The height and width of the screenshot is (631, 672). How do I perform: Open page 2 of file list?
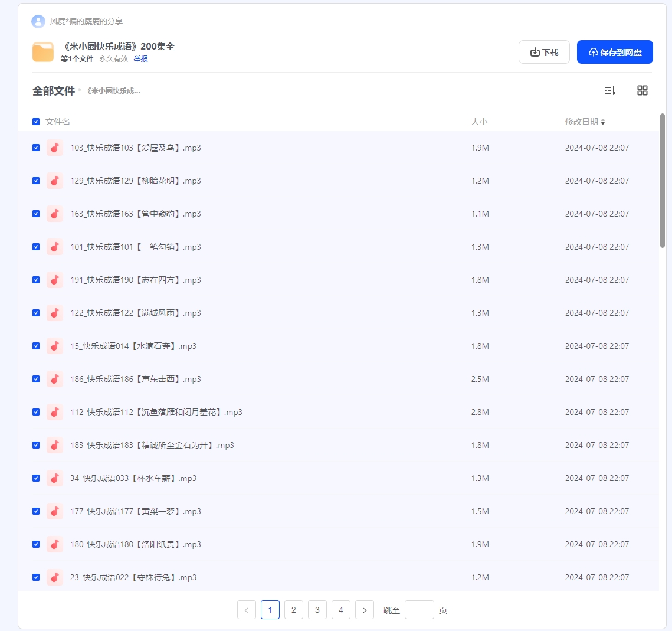tap(294, 610)
